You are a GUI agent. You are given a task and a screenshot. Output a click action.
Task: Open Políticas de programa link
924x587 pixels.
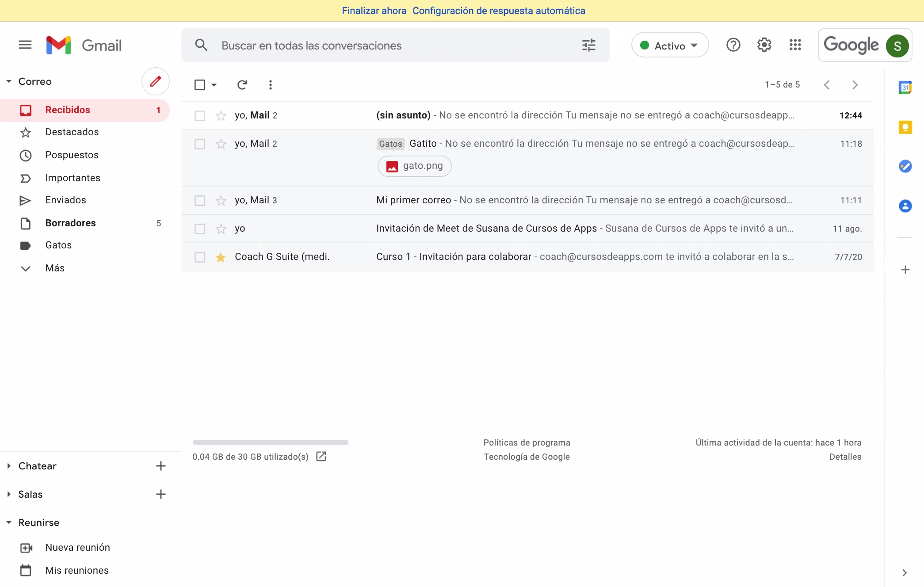(527, 442)
